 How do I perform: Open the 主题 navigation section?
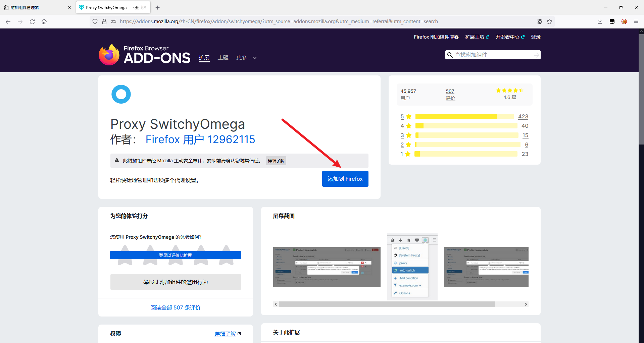click(223, 58)
